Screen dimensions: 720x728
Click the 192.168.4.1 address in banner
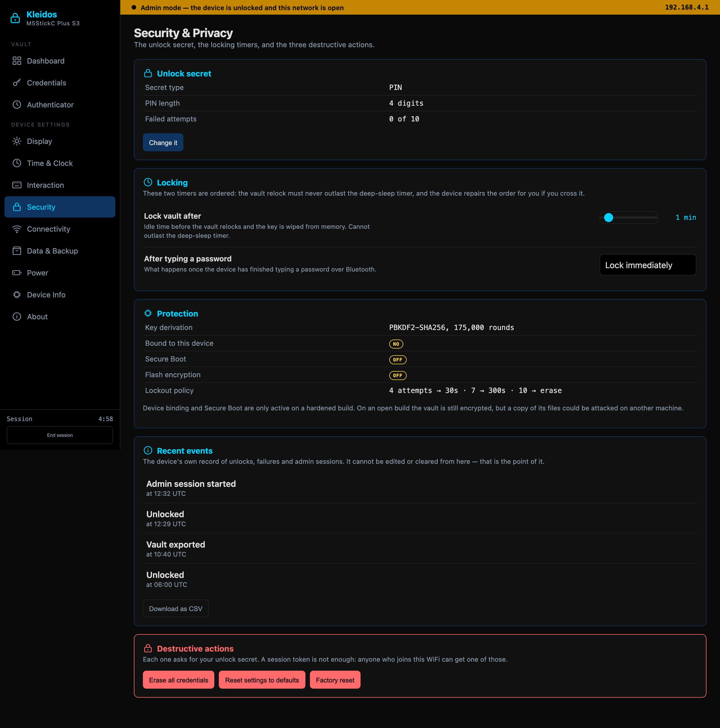[687, 7]
